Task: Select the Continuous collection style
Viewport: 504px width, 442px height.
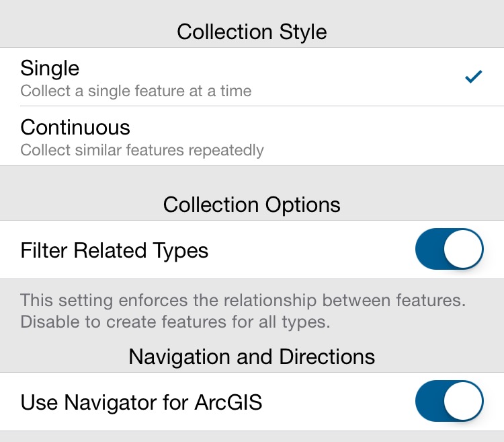Action: [252, 136]
